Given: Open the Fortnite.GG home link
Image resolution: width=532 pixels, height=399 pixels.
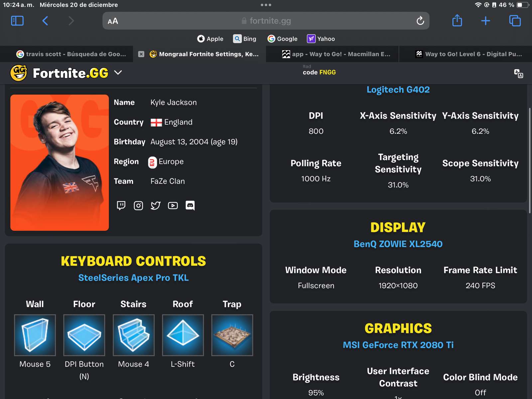Looking at the screenshot, I should pos(70,73).
